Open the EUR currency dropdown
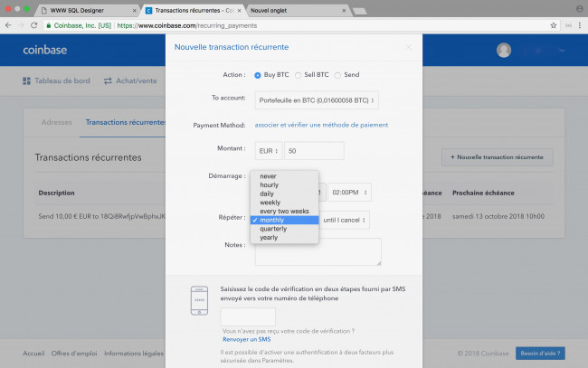The height and width of the screenshot is (368, 588). 269,151
